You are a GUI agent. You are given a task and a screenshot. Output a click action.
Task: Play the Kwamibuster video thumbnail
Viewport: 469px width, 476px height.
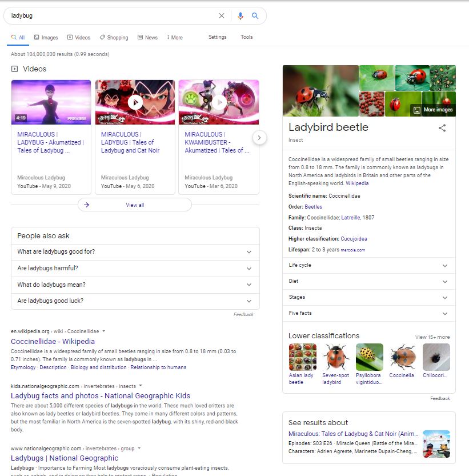pyautogui.click(x=219, y=102)
